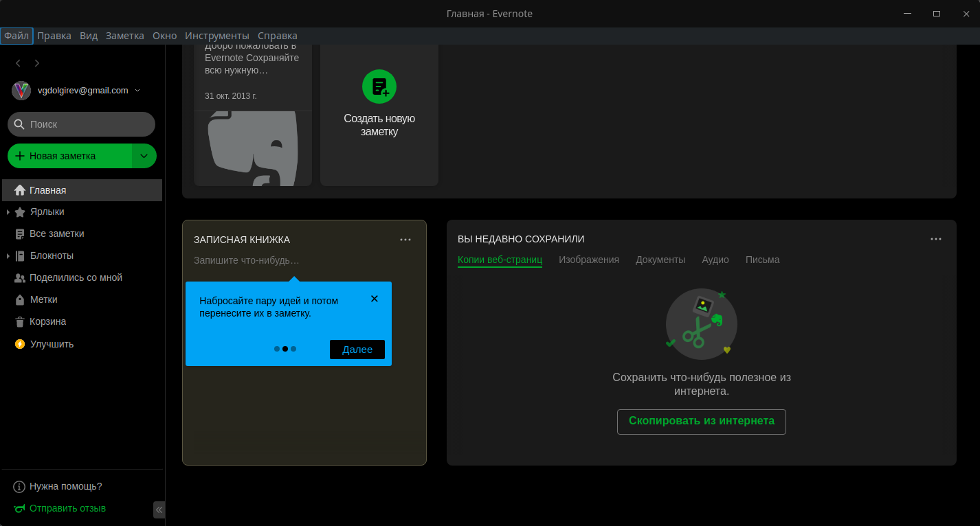The height and width of the screenshot is (526, 980).
Task: Click the first tooltip page dot
Action: click(x=277, y=349)
